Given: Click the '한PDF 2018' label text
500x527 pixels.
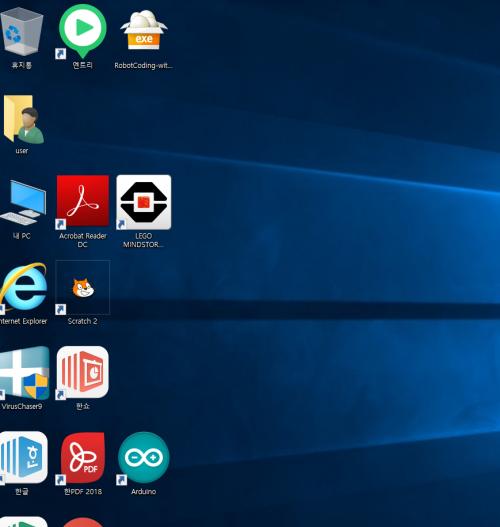Looking at the screenshot, I should [x=83, y=492].
